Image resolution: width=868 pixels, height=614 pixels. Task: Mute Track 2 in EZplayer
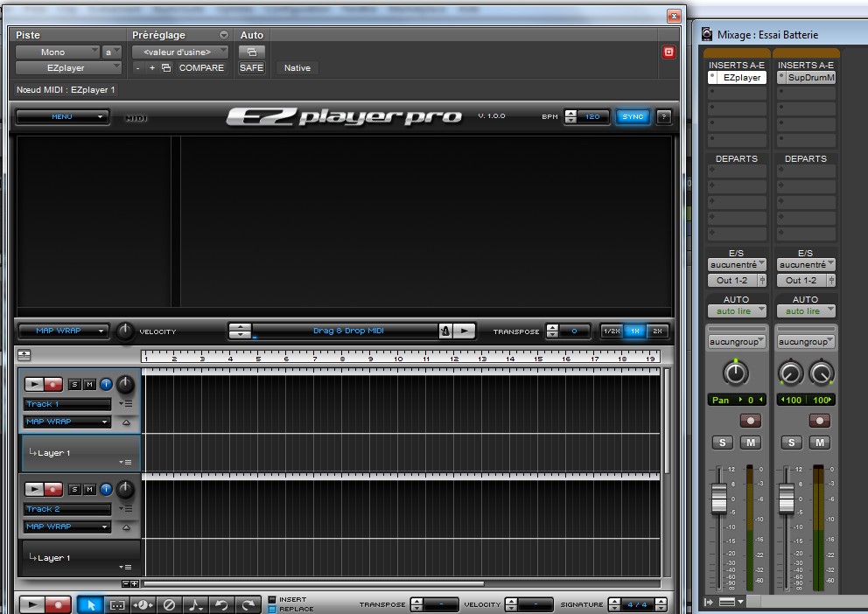(x=89, y=489)
